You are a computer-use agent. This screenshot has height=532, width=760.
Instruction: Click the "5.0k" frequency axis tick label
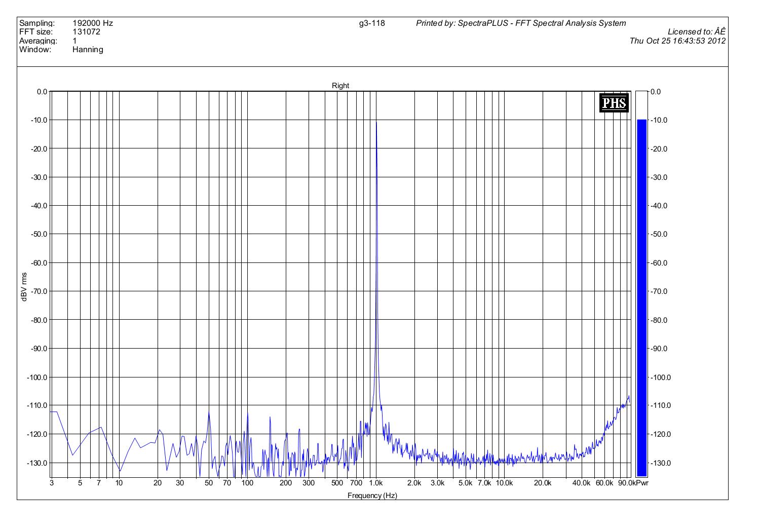pos(466,483)
